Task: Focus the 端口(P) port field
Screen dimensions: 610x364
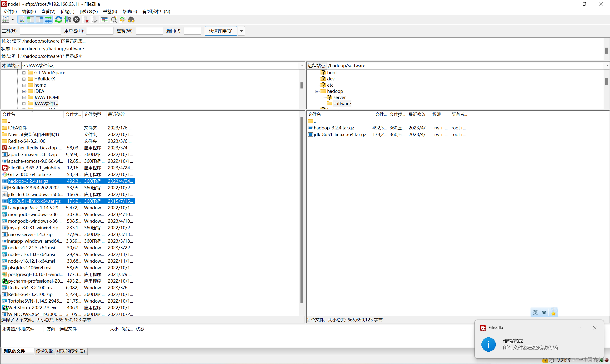Action: [192, 31]
